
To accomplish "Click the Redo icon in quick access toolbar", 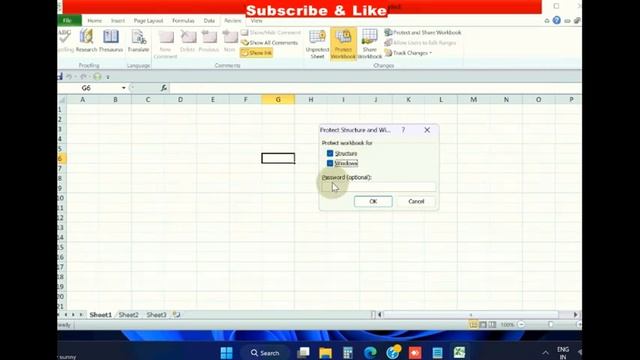I will [84, 77].
